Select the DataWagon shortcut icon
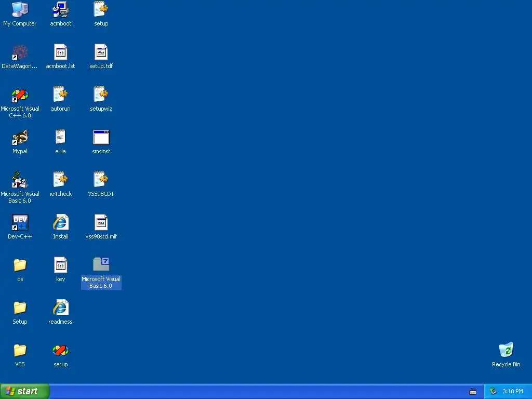Viewport: 532px width, 399px height. (x=20, y=52)
